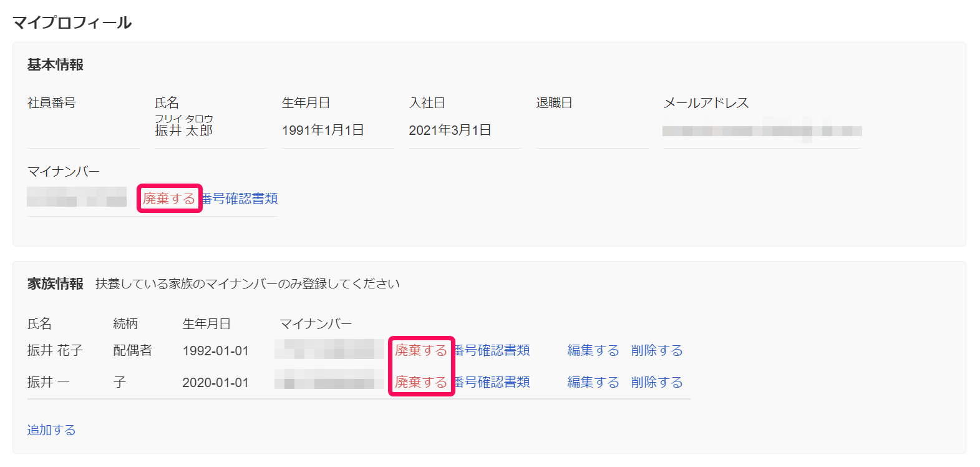Open employee's 番号確認書類 link in 基本情報
This screenshot has width=980, height=467.
[241, 199]
